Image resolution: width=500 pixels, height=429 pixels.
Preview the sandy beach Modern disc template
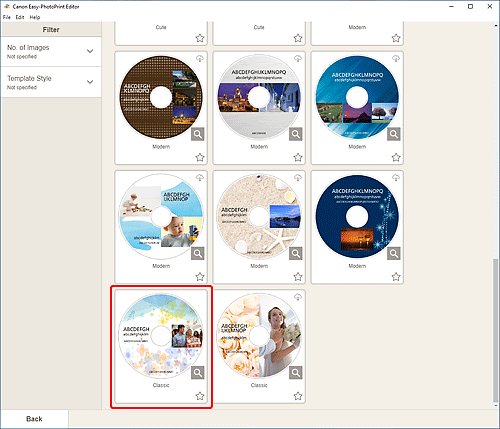click(296, 253)
